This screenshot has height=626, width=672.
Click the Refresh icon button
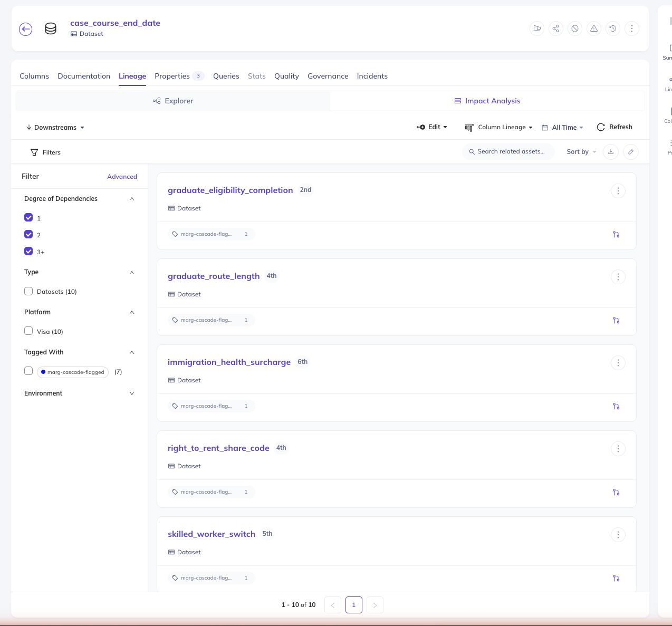600,127
